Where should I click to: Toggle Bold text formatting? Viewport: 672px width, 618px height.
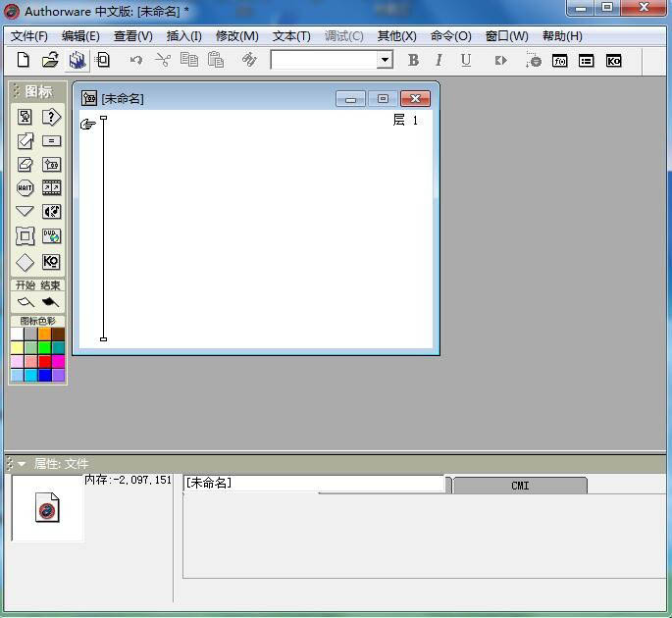click(x=413, y=61)
